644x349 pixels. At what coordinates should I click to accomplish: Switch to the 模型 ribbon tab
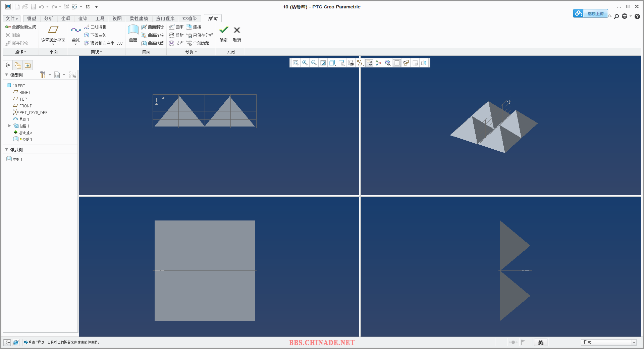32,18
